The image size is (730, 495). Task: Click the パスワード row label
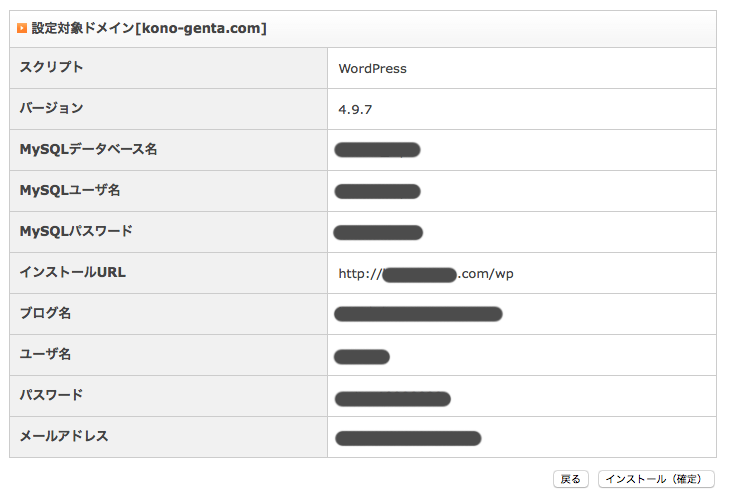click(x=51, y=395)
